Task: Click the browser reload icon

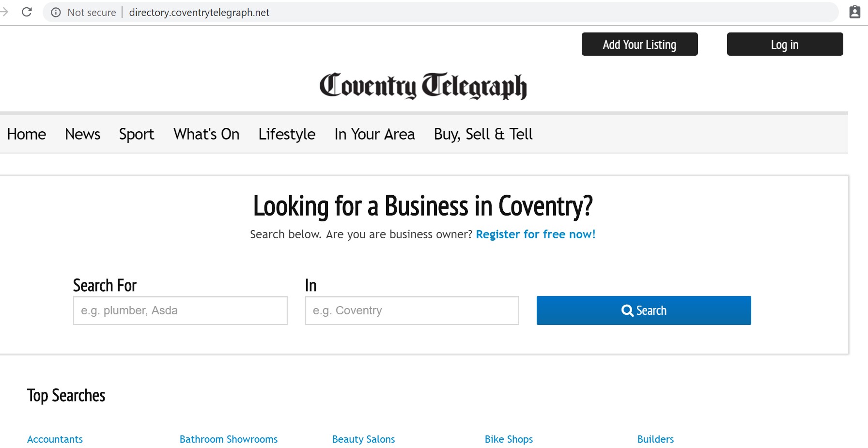Action: coord(27,12)
